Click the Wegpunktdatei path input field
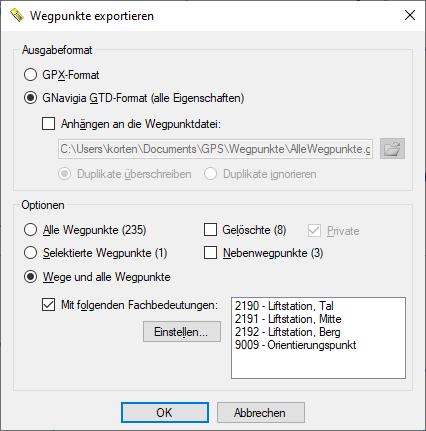 [216, 149]
